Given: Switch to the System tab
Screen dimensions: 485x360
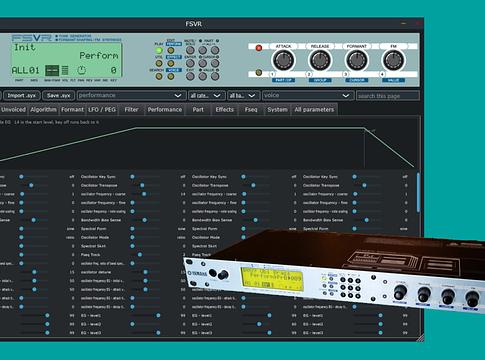Looking at the screenshot, I should coord(277,110).
